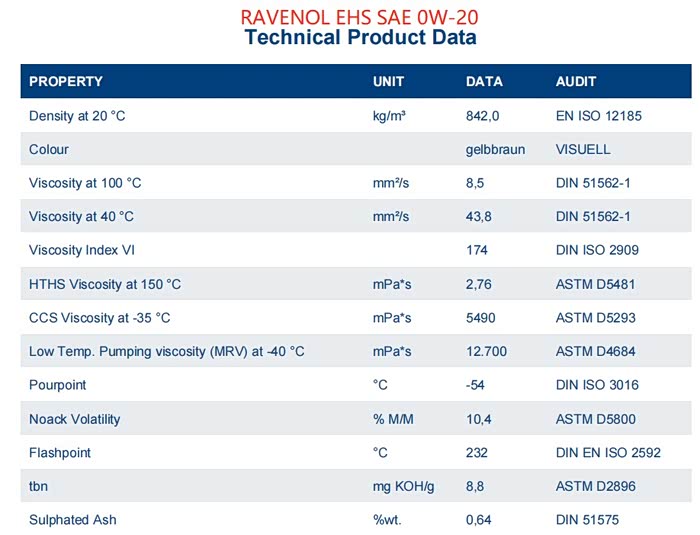Click the Viscosity at 100 °C label

click(x=85, y=183)
